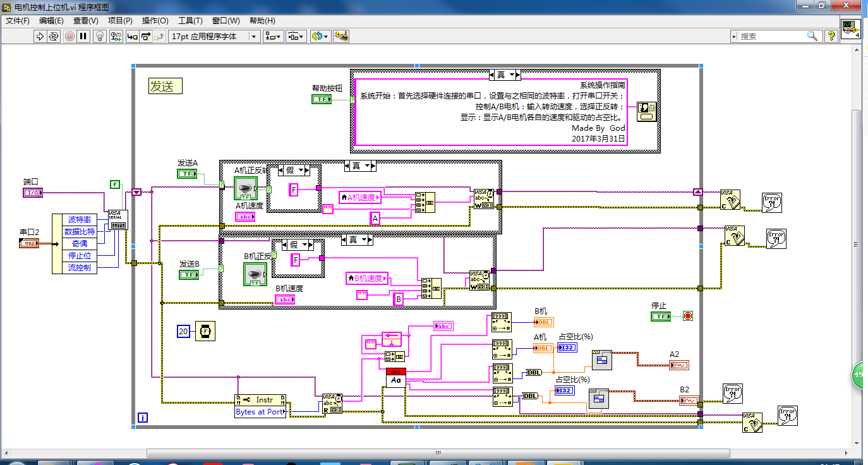The image size is (868, 465).
Task: Toggle the F constant above VISA Serial
Action: [115, 184]
